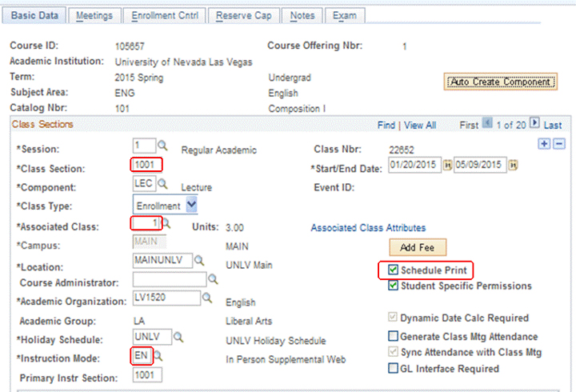The height and width of the screenshot is (392, 576).
Task: Click the lookup magnifier next to Session
Action: point(162,146)
